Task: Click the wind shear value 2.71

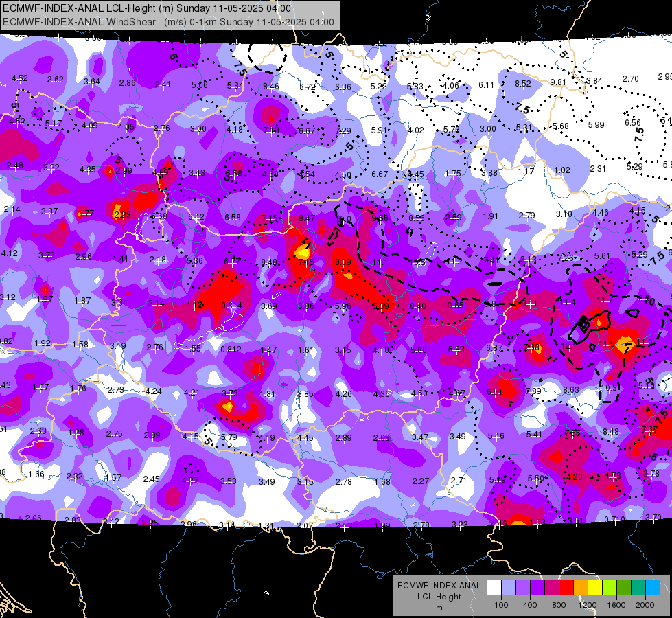Action: point(459,480)
